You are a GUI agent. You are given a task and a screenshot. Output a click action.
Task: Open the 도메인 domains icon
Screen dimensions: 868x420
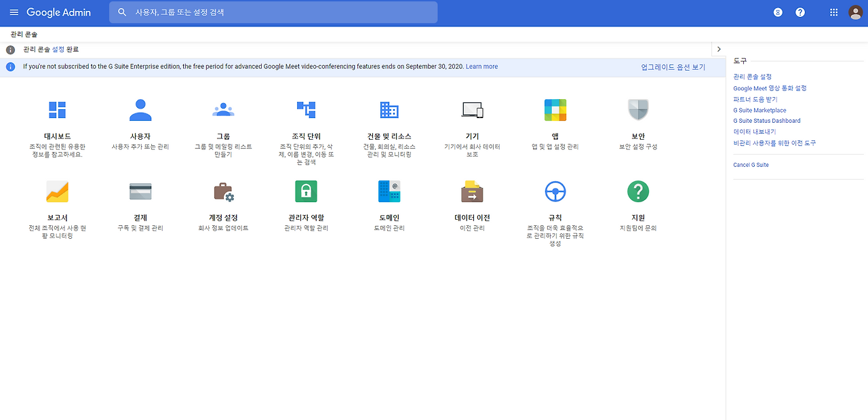coord(389,191)
